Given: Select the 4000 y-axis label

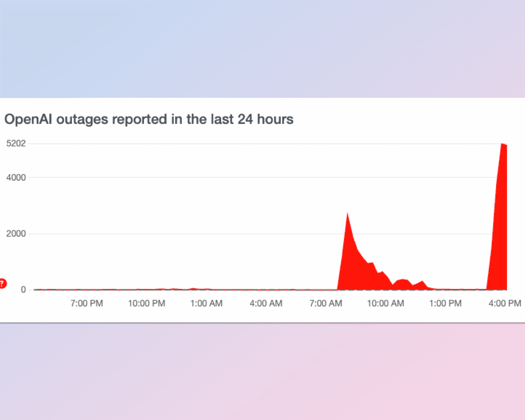Looking at the screenshot, I should point(16,177).
